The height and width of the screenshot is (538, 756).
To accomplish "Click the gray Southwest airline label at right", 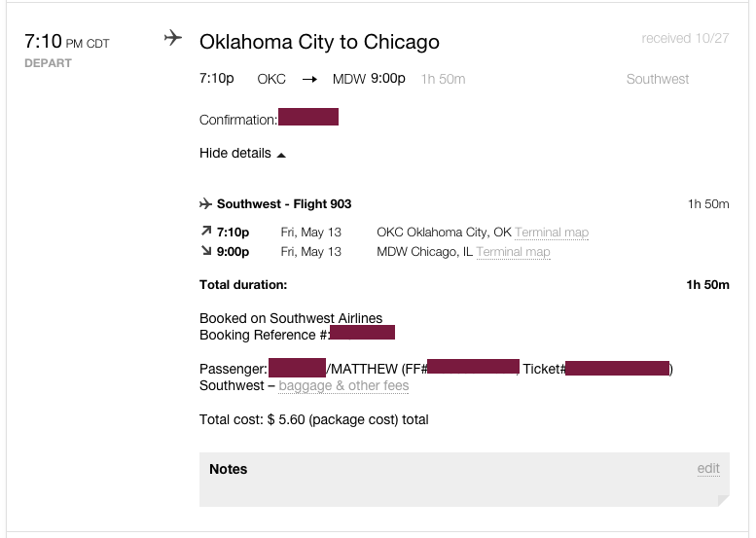I will tap(658, 79).
